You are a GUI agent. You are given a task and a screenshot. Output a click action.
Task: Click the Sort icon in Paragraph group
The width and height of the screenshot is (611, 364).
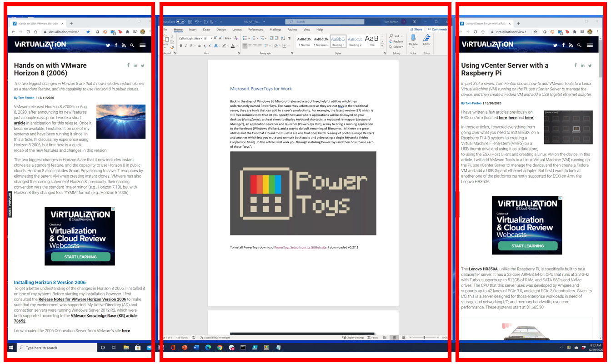(x=284, y=38)
